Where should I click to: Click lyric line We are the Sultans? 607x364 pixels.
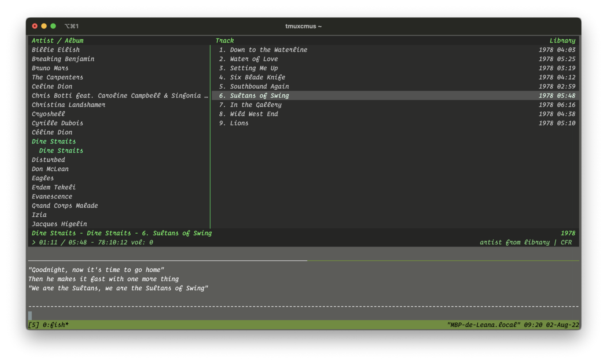click(x=118, y=288)
